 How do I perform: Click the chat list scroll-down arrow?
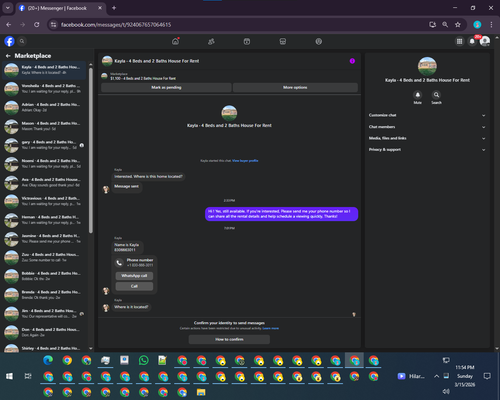pyautogui.click(x=91, y=348)
